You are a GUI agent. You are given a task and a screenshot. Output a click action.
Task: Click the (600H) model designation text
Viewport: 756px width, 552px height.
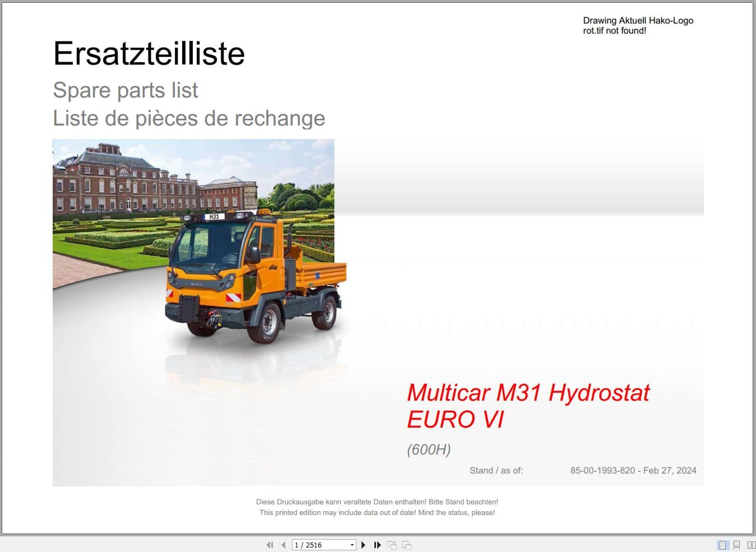[x=429, y=449]
